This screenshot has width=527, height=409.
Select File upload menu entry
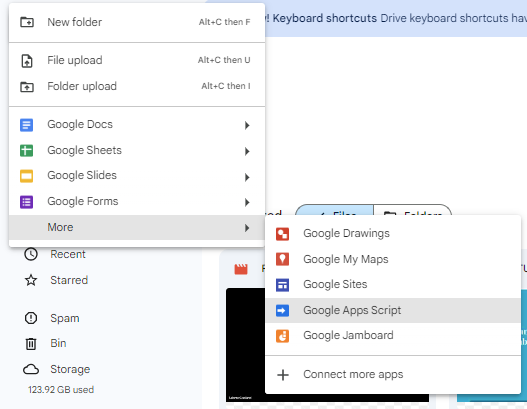click(x=137, y=60)
